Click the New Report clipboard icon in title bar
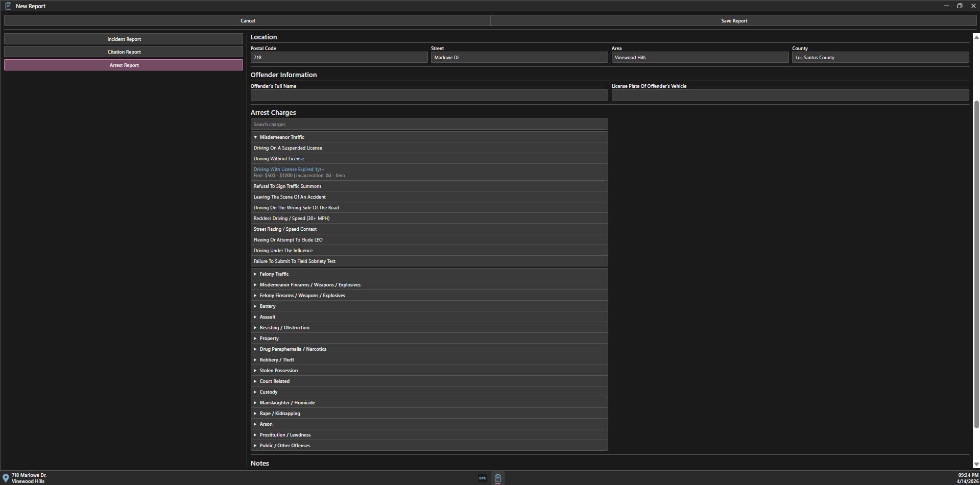The image size is (980, 485). (x=8, y=6)
